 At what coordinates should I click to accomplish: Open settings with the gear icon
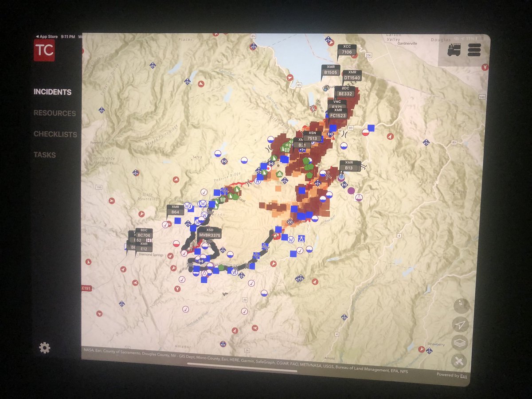[45, 348]
